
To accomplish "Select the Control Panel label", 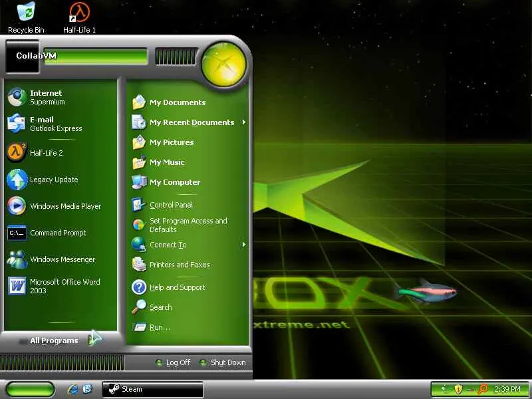I will point(172,205).
